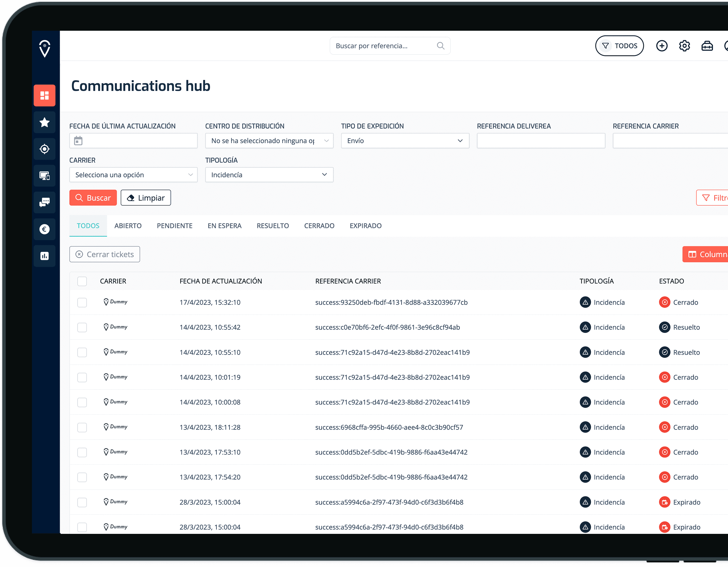728x567 pixels.
Task: Switch to the EXPIRADO tab
Action: [365, 226]
